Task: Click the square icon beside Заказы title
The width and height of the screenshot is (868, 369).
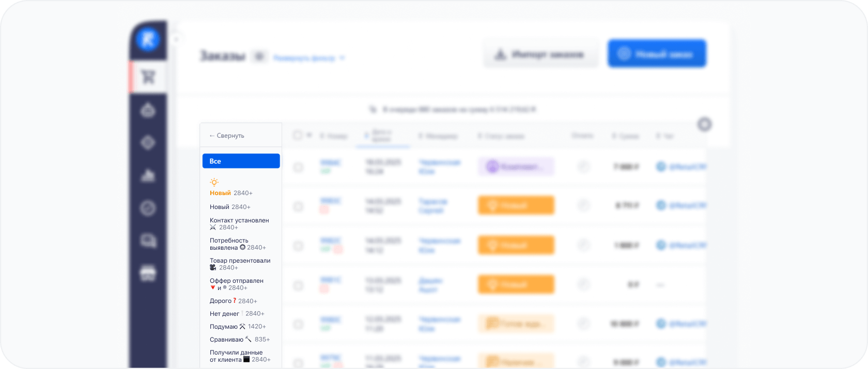Action: tap(259, 56)
